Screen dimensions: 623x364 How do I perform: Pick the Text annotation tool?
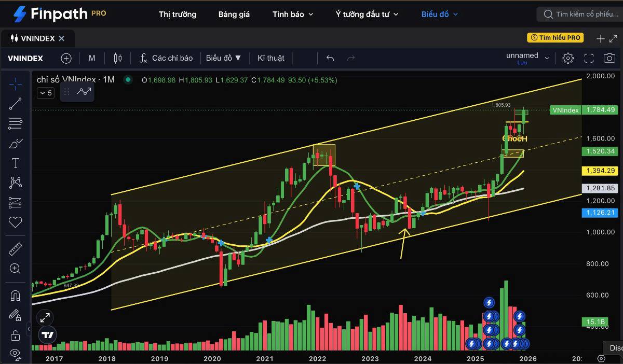[x=16, y=163]
